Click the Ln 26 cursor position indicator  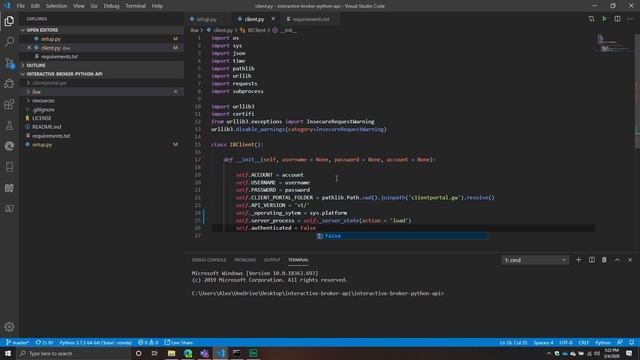click(513, 342)
